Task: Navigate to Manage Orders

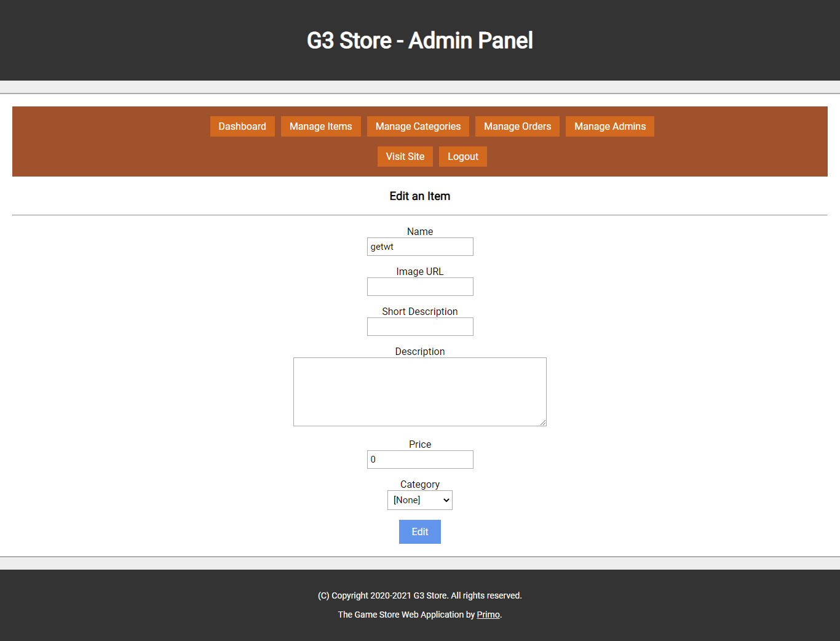Action: point(518,126)
